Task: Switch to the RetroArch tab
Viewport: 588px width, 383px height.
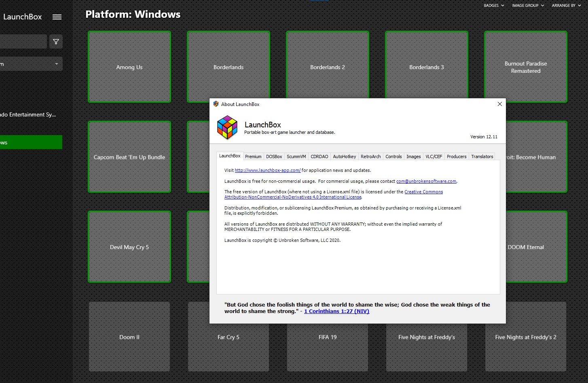Action: (x=371, y=157)
